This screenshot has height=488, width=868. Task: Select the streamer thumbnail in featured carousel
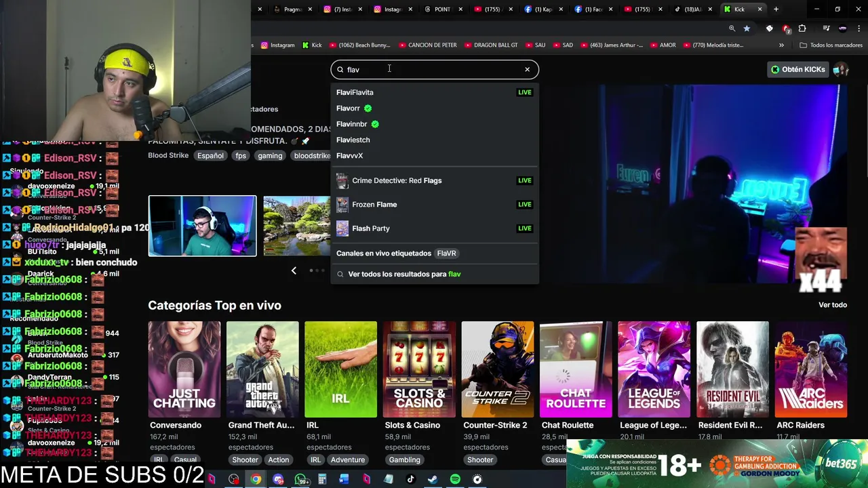click(202, 226)
